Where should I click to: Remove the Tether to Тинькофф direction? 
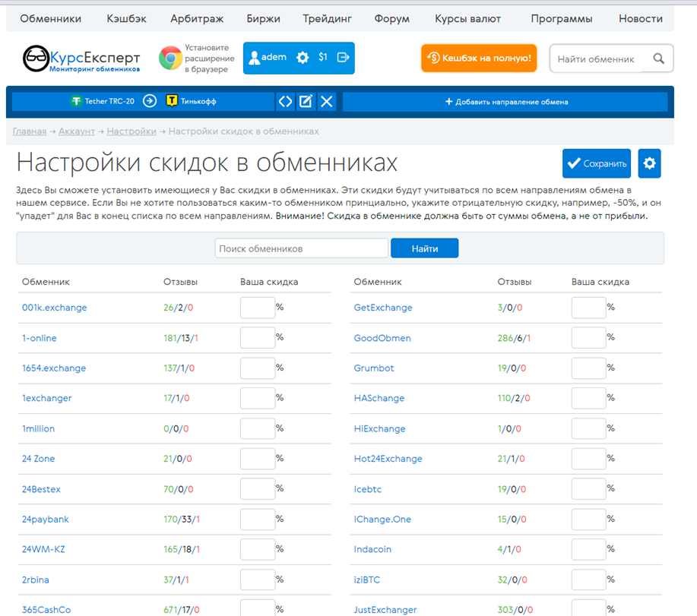327,102
